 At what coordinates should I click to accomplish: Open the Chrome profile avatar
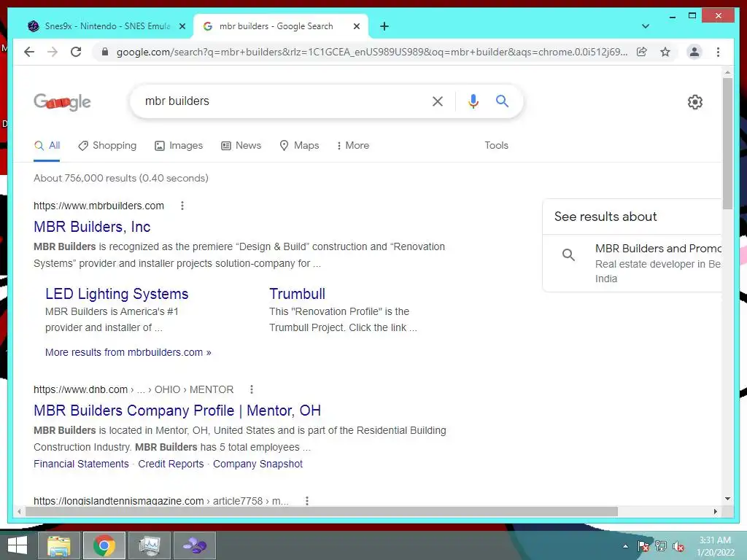[x=694, y=52]
